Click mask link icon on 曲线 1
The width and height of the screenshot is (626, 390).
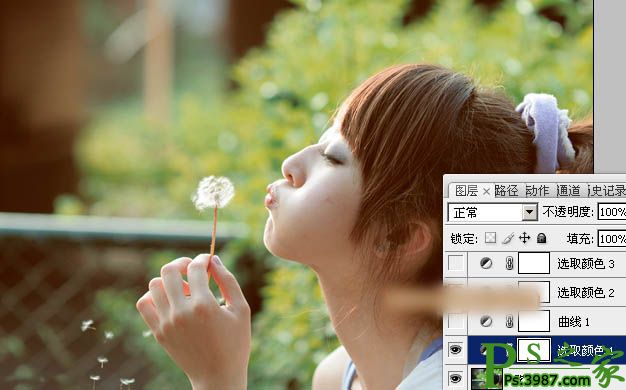pyautogui.click(x=509, y=321)
